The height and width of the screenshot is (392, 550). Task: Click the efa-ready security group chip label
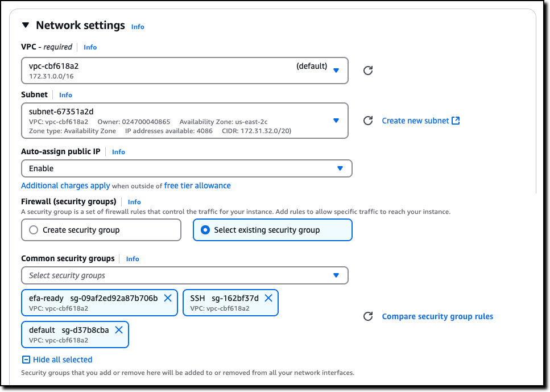[x=93, y=298]
